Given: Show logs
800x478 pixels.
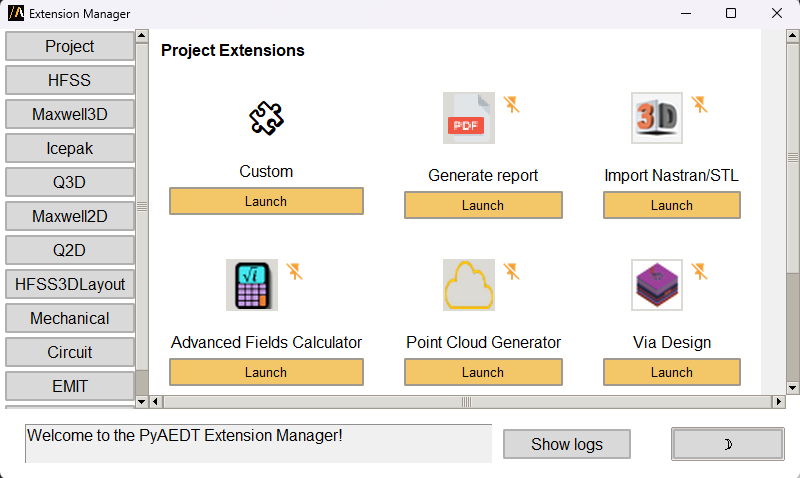Looking at the screenshot, I should coord(566,444).
